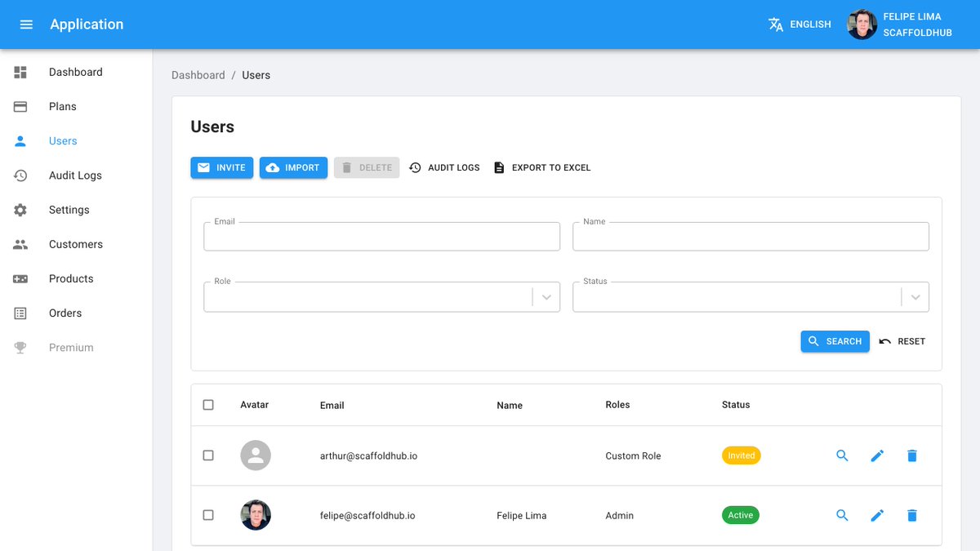Viewport: 980px width, 551px height.
Task: Click the Settings gear icon
Action: (x=20, y=210)
